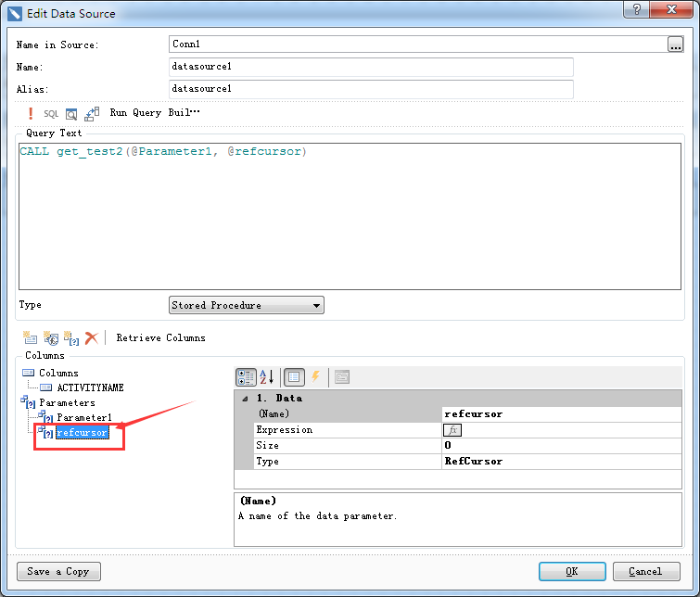This screenshot has width=700, height=597.
Task: Click the new calculated column icon
Action: point(51,338)
